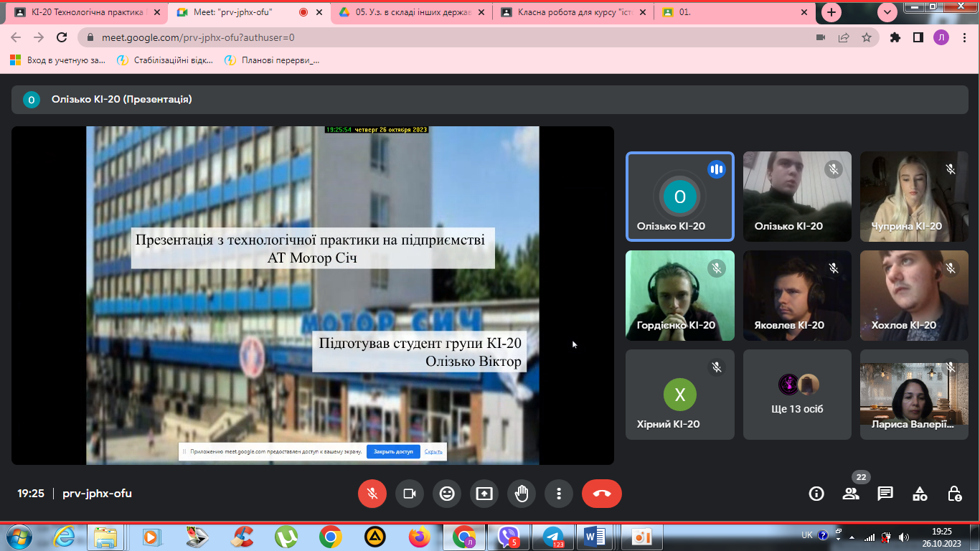980x551 pixels.
Task: Open Telegram from the Windows taskbar
Action: [552, 536]
